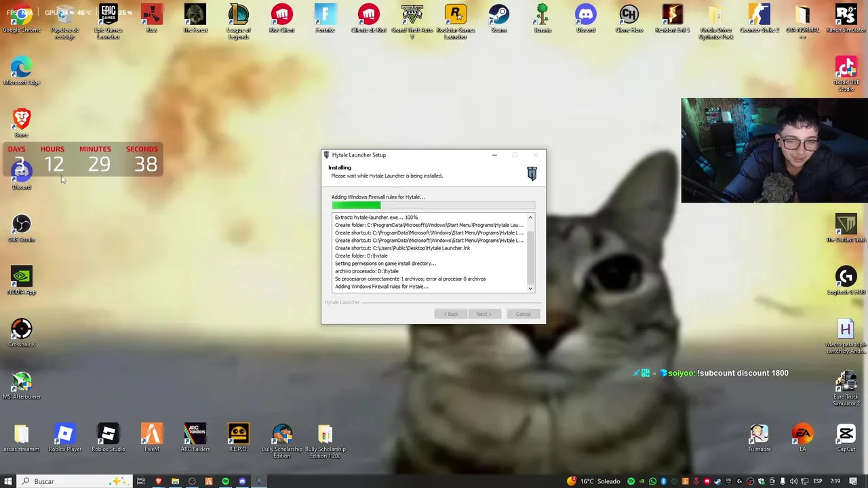This screenshot has height=488, width=868.
Task: Click the webcam overlay thumbnail
Action: coord(774,150)
